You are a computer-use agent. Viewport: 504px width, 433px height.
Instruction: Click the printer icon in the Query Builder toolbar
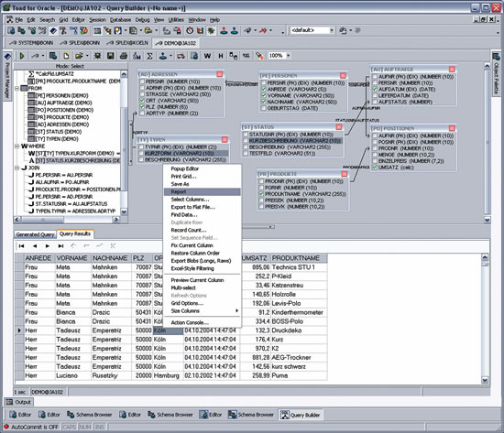point(123,56)
